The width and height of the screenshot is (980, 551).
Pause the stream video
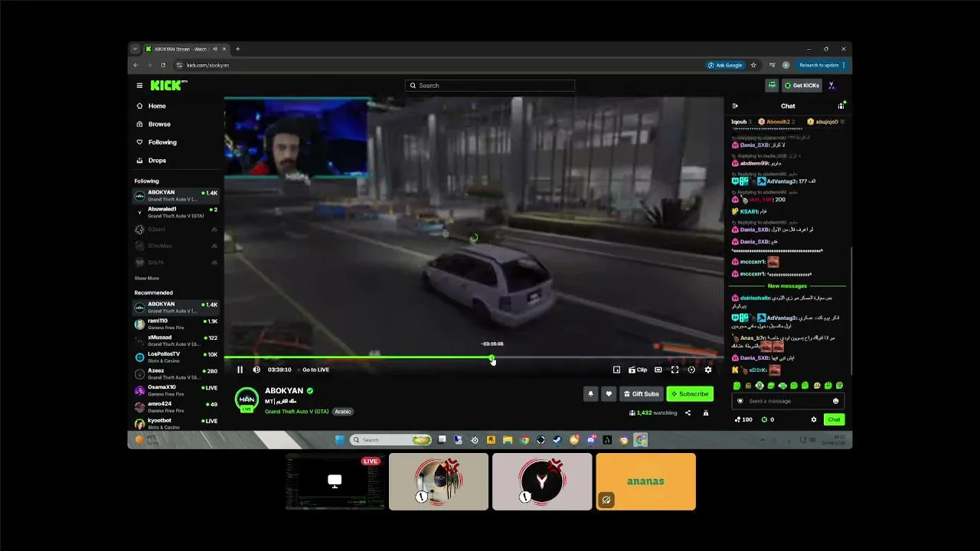pos(240,370)
